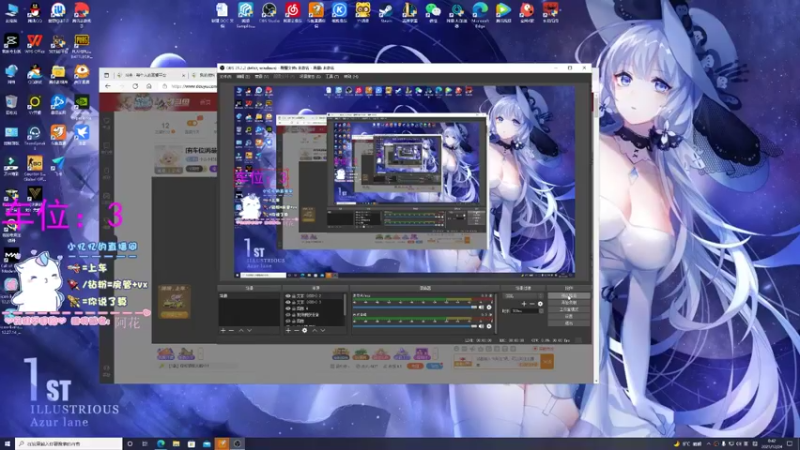Click the fourth OBS controls panel button
This screenshot has height=450, width=800.
point(569,316)
